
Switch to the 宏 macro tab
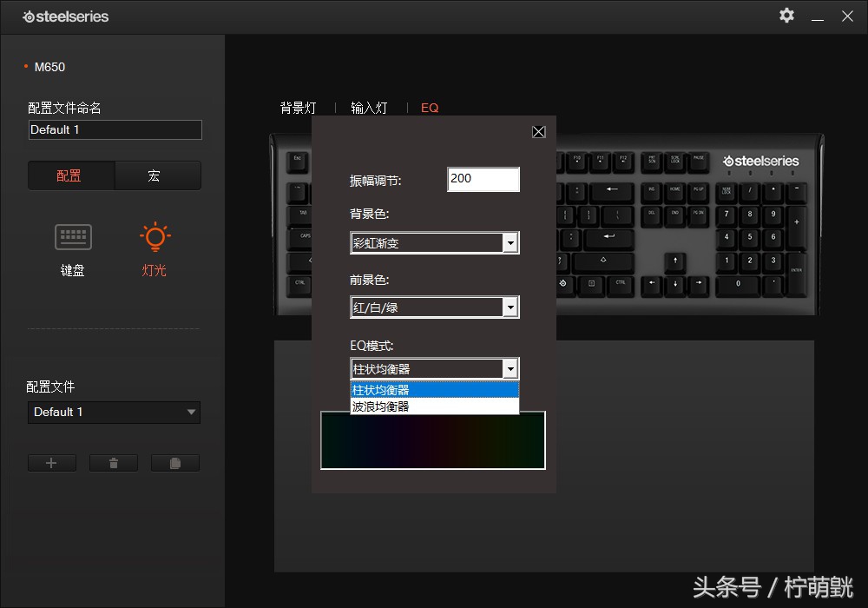pyautogui.click(x=157, y=175)
